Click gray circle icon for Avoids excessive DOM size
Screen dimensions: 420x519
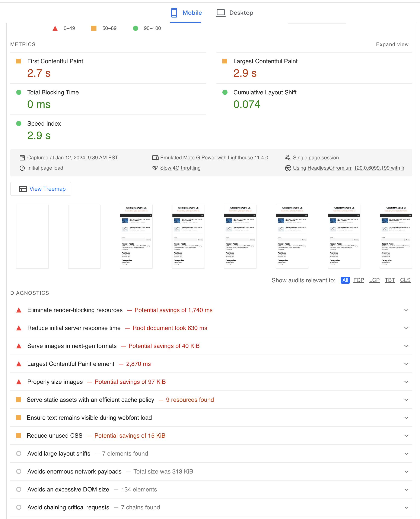click(19, 489)
